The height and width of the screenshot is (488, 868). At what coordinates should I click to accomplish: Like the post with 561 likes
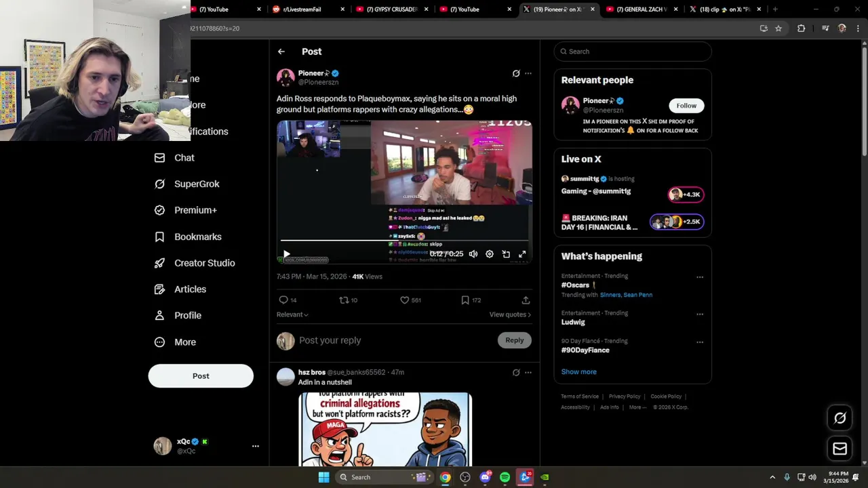410,300
